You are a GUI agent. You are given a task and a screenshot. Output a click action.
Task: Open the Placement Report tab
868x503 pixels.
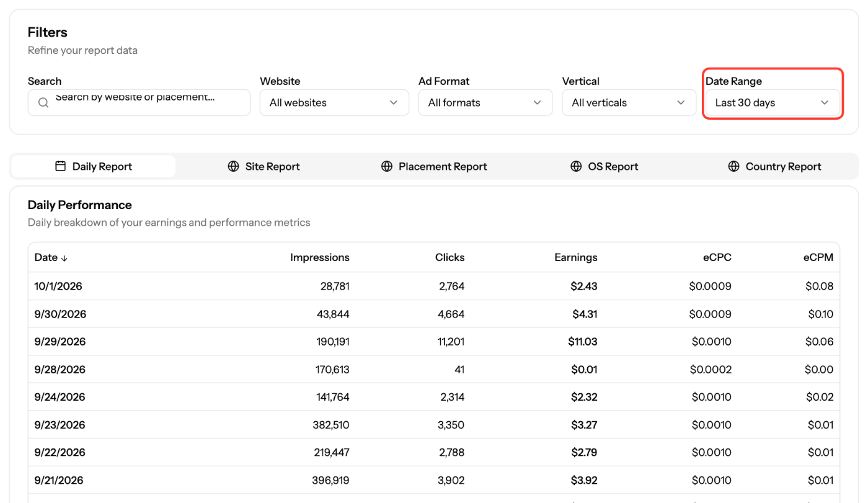(434, 166)
